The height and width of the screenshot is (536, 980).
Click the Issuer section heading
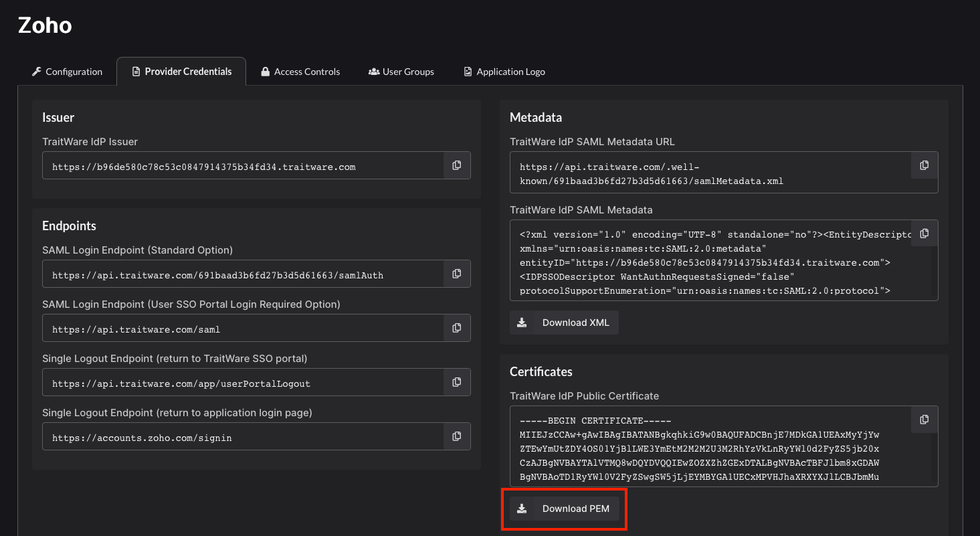(58, 117)
